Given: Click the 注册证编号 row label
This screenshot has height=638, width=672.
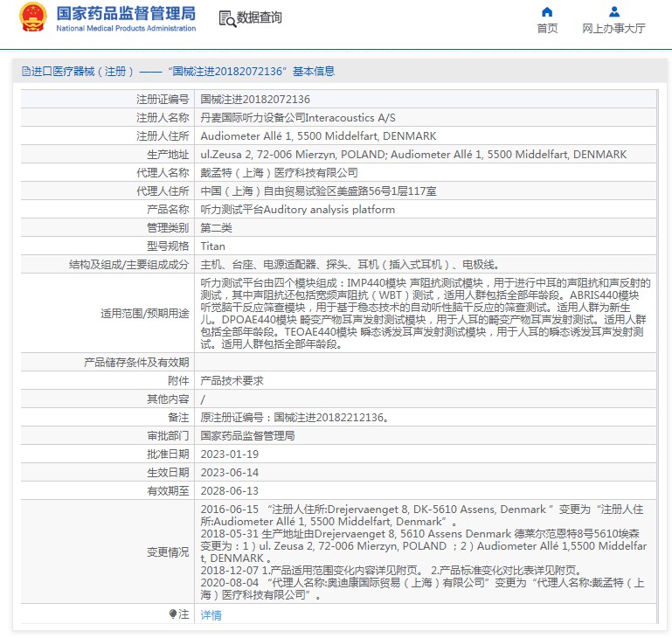Looking at the screenshot, I should pyautogui.click(x=163, y=100).
